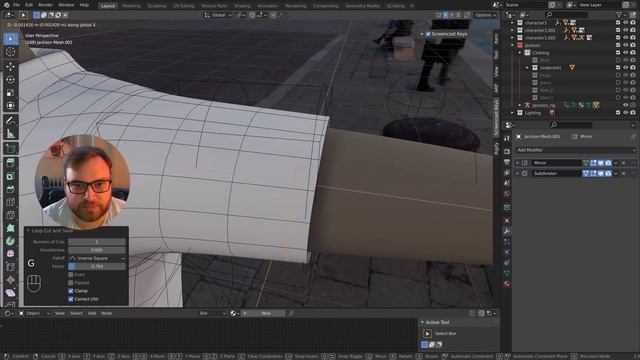This screenshot has width=640, height=360.
Task: Expand the Mirror modifier panel
Action: click(x=518, y=163)
